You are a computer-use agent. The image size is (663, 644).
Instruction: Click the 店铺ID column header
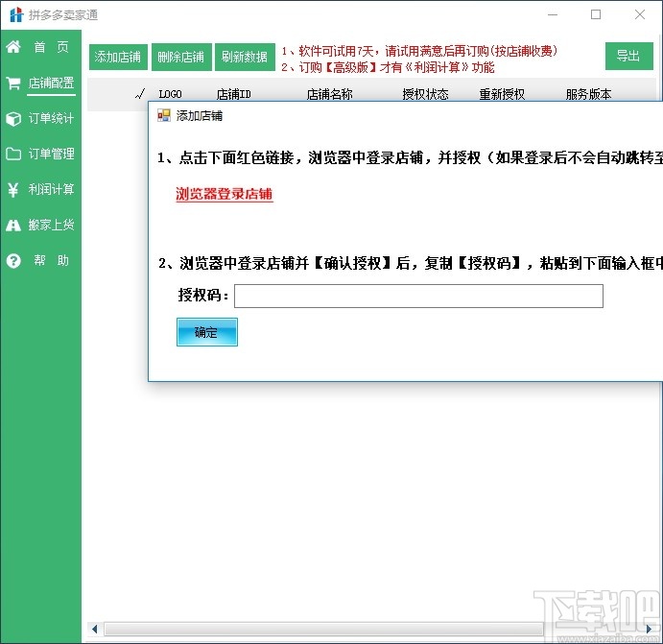click(234, 94)
